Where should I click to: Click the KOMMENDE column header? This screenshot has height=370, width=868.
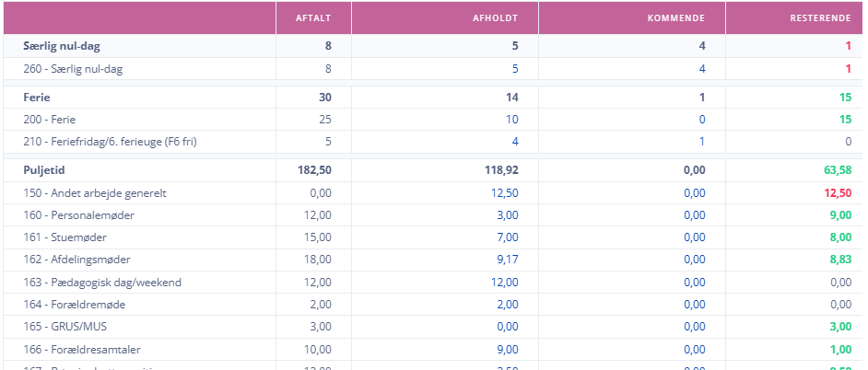click(x=676, y=18)
